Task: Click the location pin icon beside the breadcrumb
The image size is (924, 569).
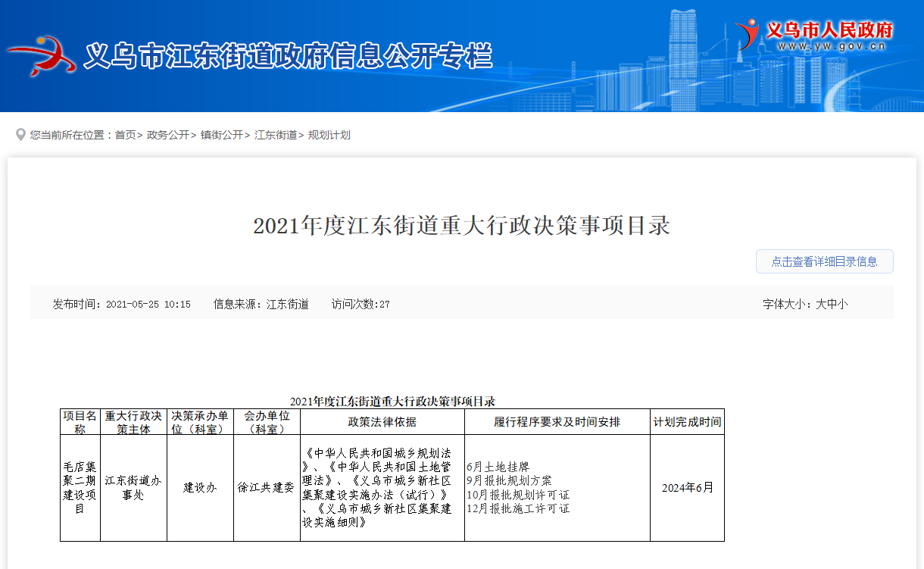Action: click(20, 135)
